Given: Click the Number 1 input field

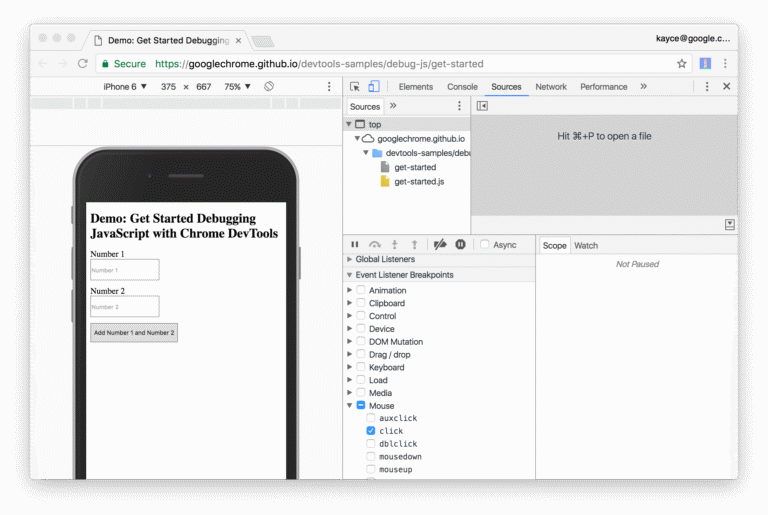Looking at the screenshot, I should coord(125,270).
